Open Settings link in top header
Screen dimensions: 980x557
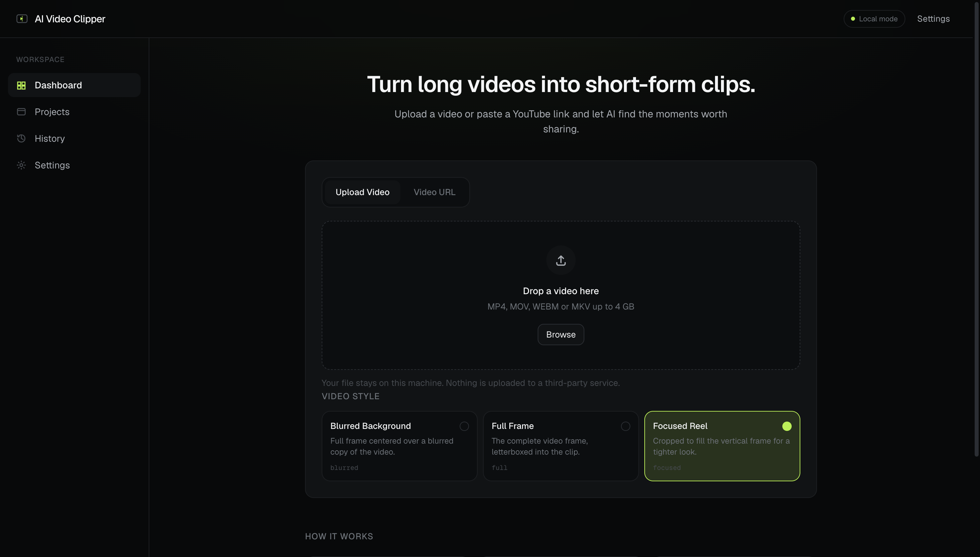933,19
